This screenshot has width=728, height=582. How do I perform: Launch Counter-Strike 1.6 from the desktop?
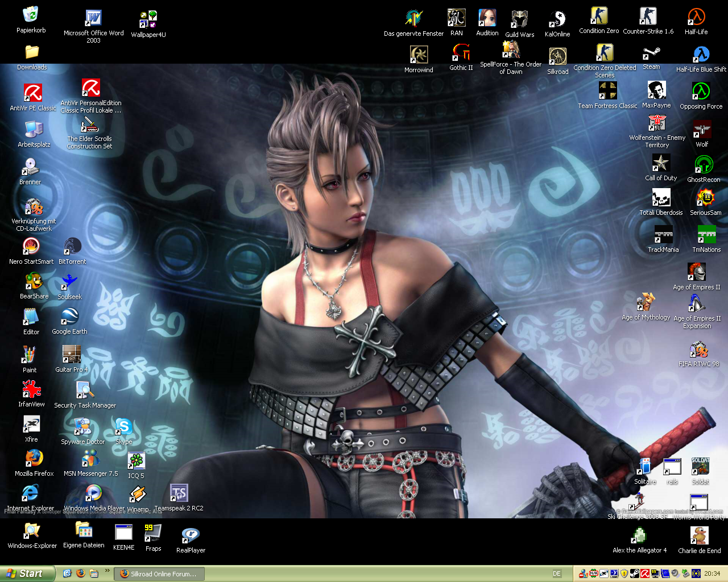pyautogui.click(x=648, y=17)
